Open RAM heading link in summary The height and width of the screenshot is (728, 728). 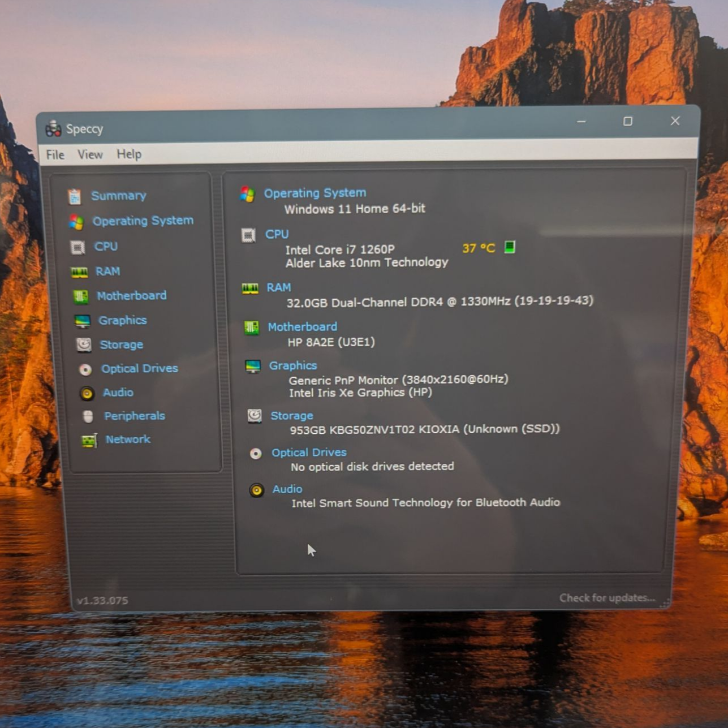(x=279, y=287)
